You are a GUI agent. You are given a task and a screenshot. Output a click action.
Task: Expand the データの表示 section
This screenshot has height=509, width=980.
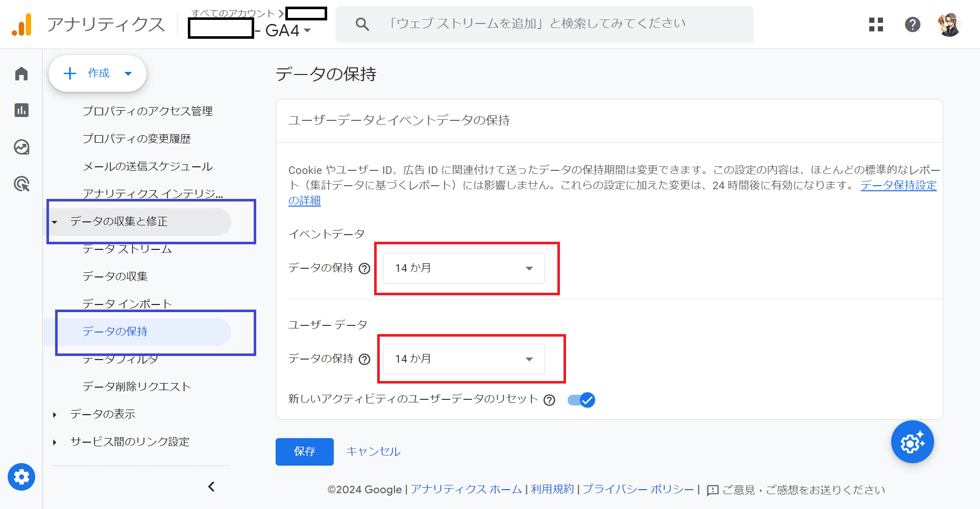click(55, 415)
